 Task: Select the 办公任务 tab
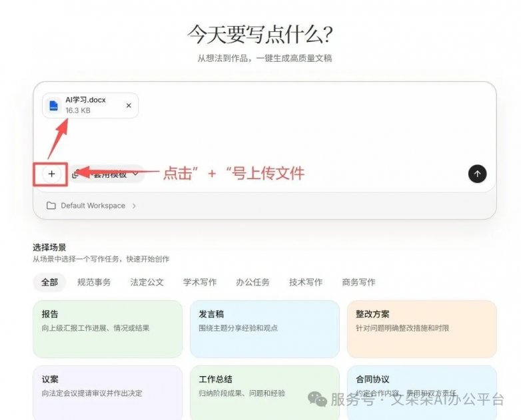(253, 282)
